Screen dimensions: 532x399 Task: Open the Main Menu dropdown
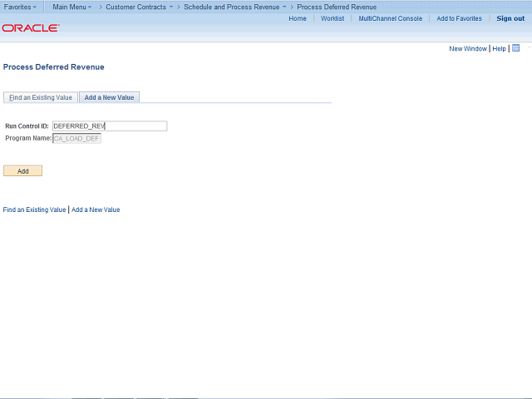click(x=72, y=7)
